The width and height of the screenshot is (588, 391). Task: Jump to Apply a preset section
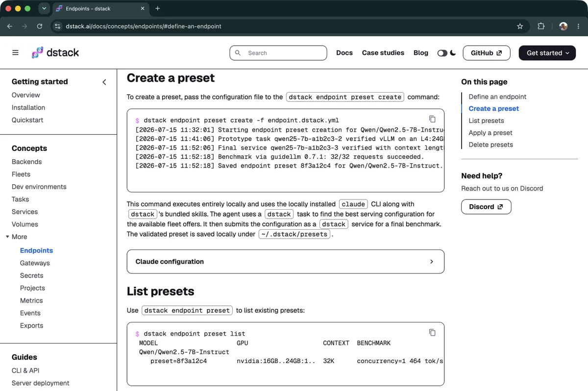(490, 133)
